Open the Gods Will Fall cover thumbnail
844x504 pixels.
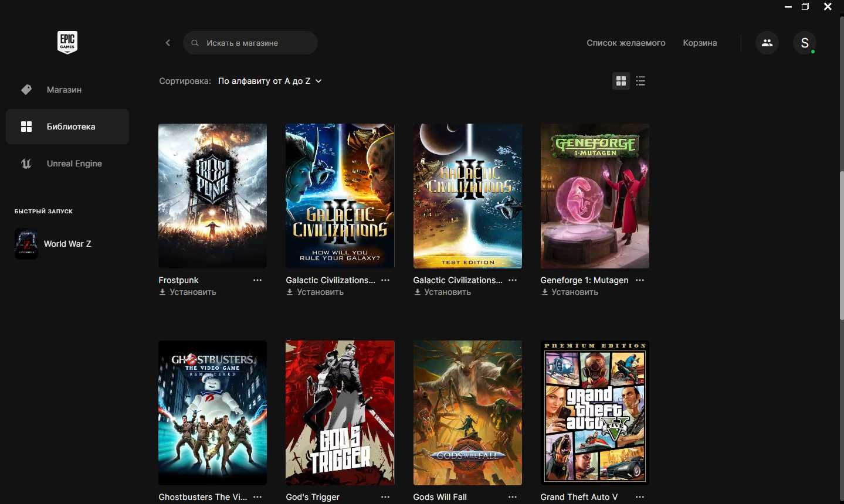click(467, 413)
